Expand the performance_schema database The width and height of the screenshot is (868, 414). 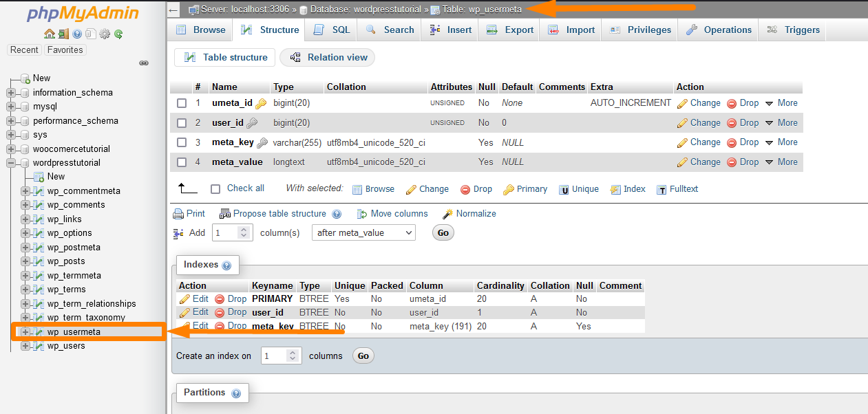click(x=11, y=121)
